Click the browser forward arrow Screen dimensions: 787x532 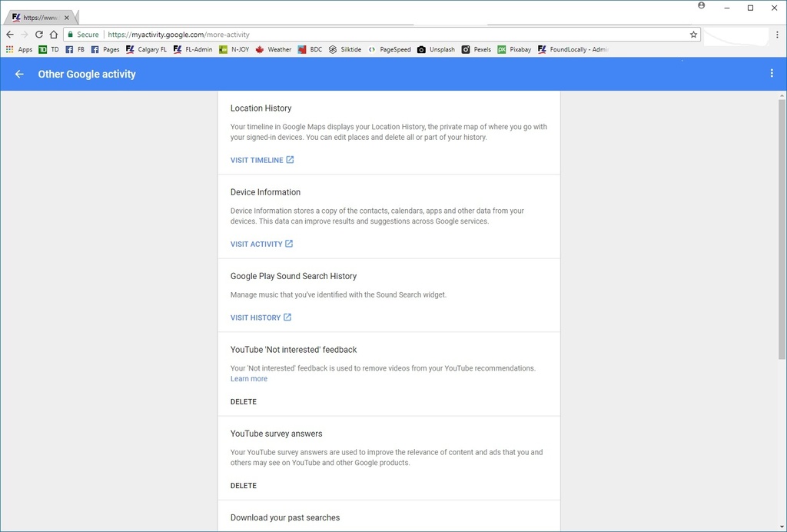(24, 35)
